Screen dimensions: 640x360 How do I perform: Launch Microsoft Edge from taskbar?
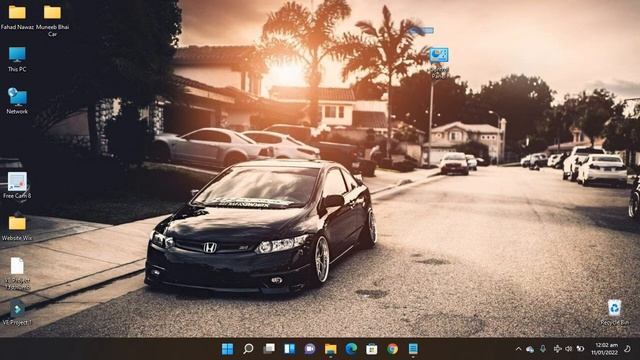351,349
